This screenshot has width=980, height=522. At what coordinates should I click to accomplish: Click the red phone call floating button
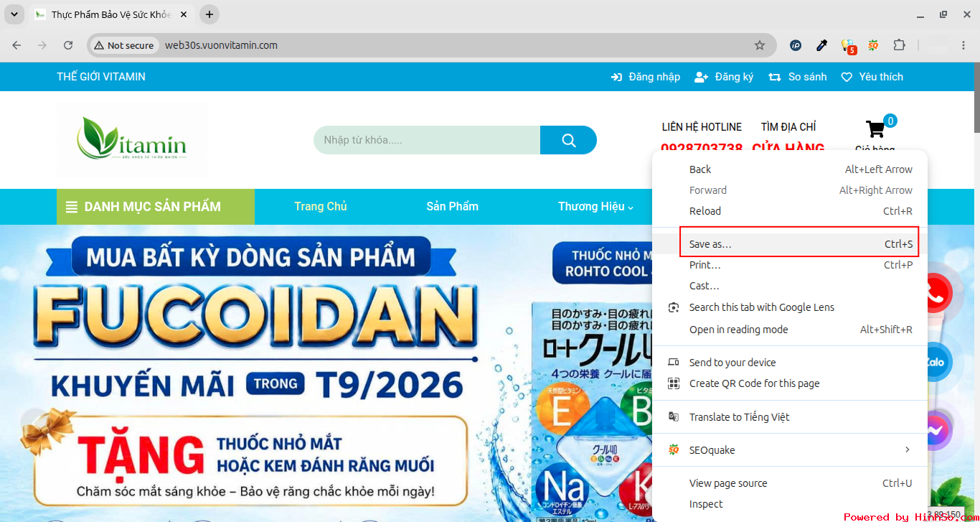(935, 293)
